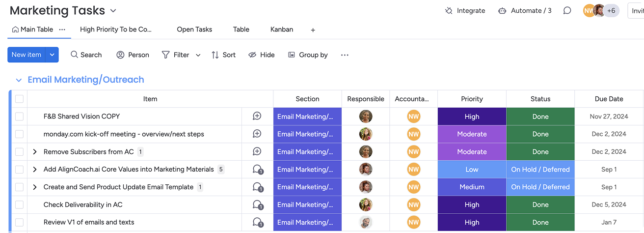Screen dimensions: 644x233
Task: Select the F&B Shared Vision COPY checkbox
Action: (19, 116)
